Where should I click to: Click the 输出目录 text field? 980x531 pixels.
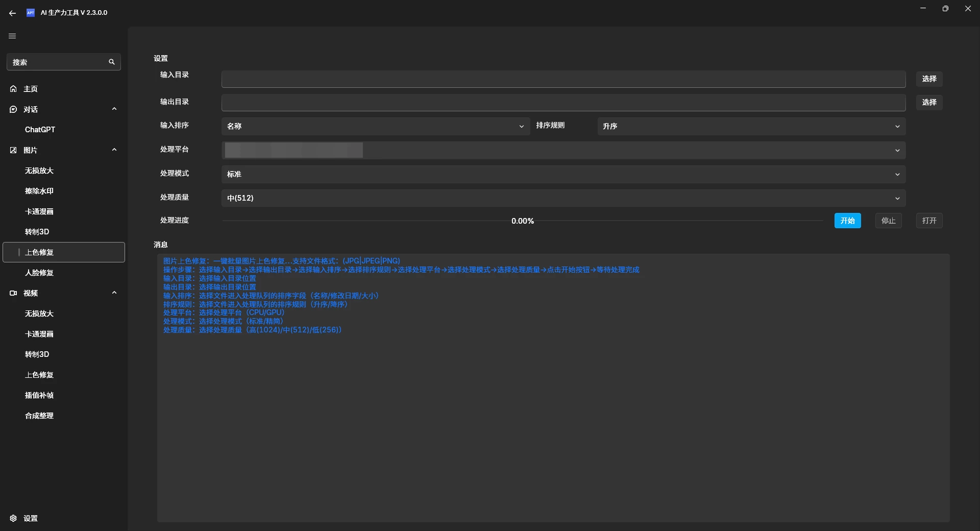pos(563,103)
